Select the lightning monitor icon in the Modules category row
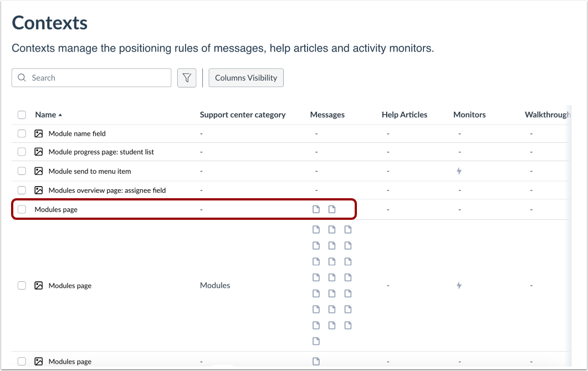Screen dimensions: 588x371 [x=459, y=285]
